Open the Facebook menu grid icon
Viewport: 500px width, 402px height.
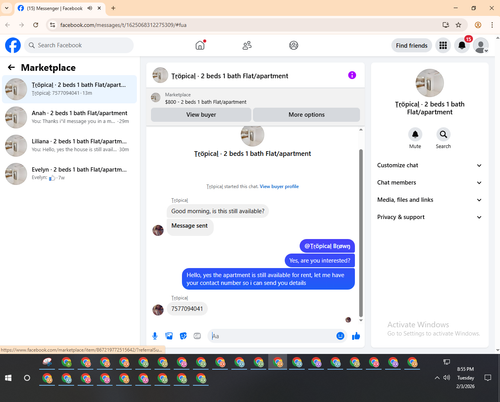pos(443,45)
